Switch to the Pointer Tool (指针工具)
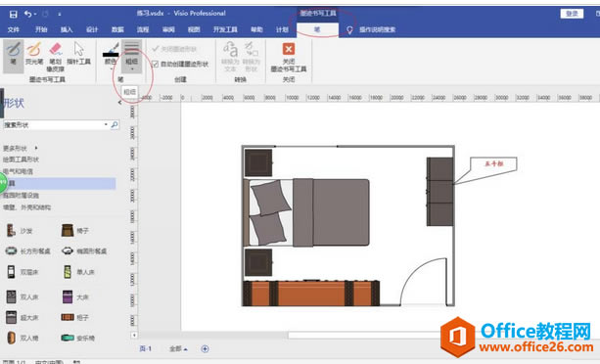This screenshot has width=600, height=364. point(78,54)
